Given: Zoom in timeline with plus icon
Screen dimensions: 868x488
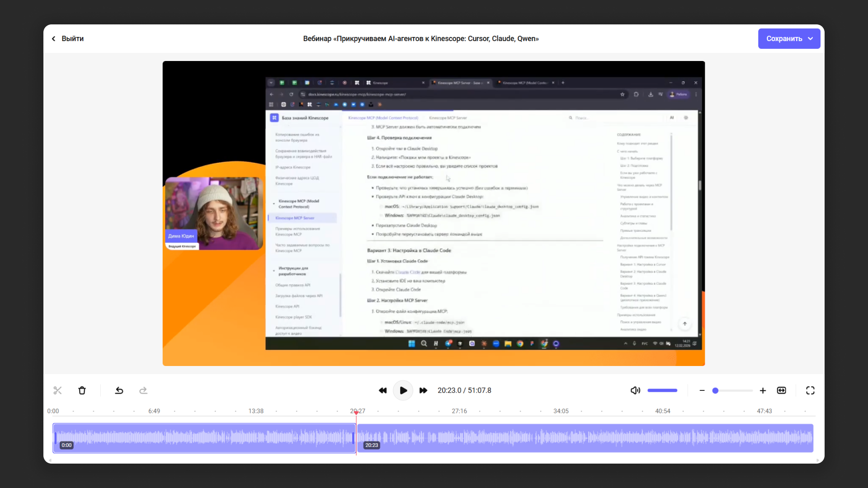Looking at the screenshot, I should 763,390.
